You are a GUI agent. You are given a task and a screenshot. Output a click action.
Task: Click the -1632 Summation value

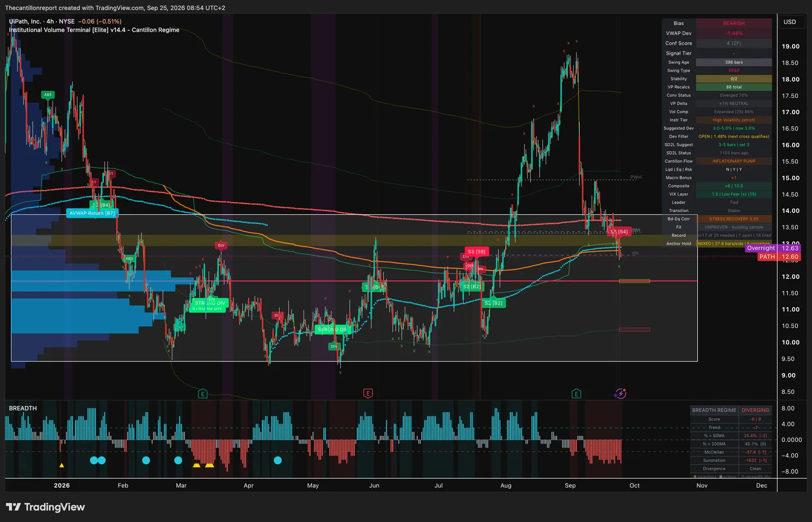click(755, 460)
